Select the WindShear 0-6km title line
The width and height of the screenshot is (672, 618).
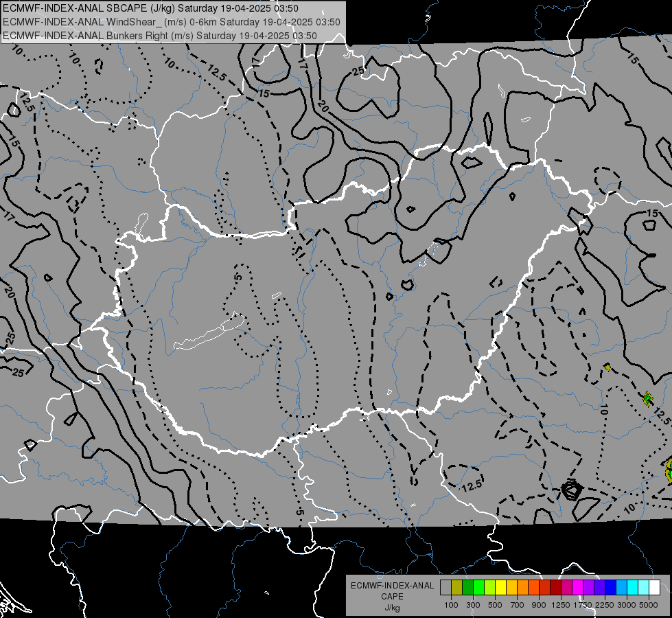point(172,22)
